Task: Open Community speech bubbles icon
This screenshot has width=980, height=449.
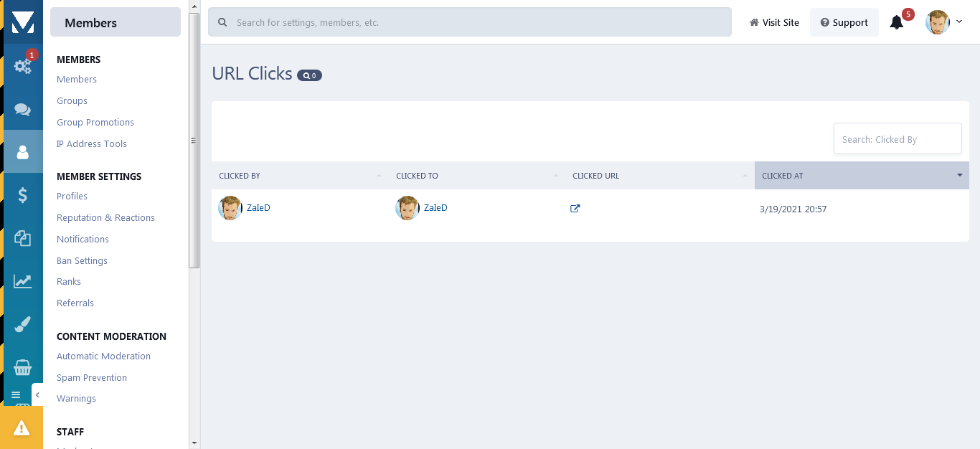Action: click(x=23, y=109)
